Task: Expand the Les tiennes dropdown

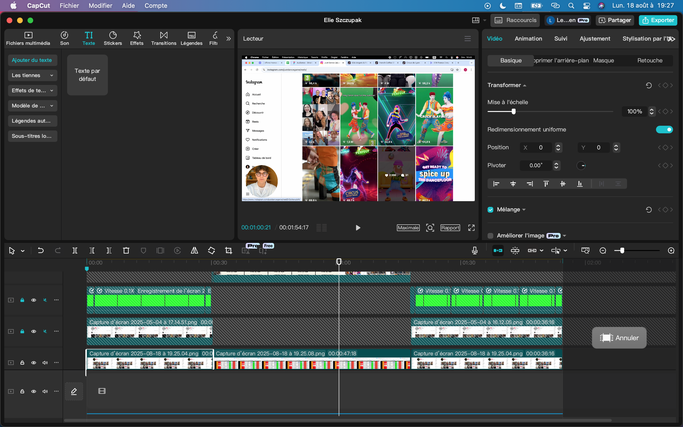Action: [x=32, y=75]
